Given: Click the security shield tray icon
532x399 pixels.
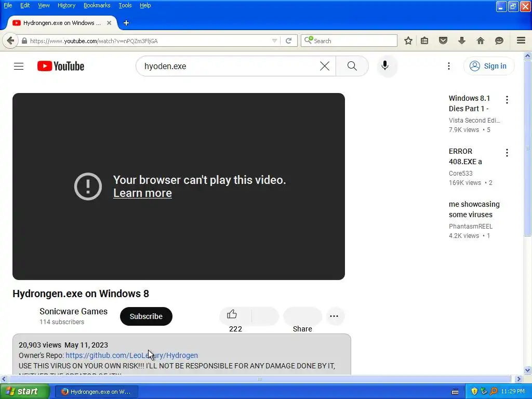Looking at the screenshot, I should (x=474, y=391).
